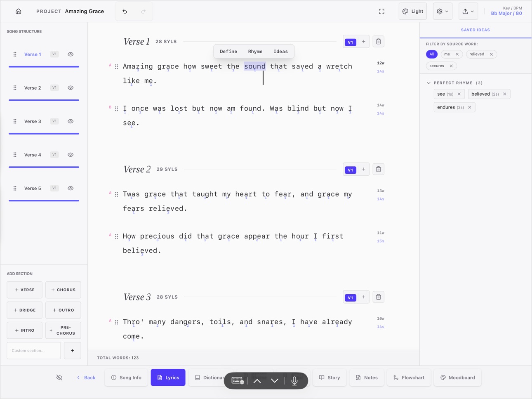Grab handle of line 'Twas grace that taught'
The image size is (532, 399).
116,195
